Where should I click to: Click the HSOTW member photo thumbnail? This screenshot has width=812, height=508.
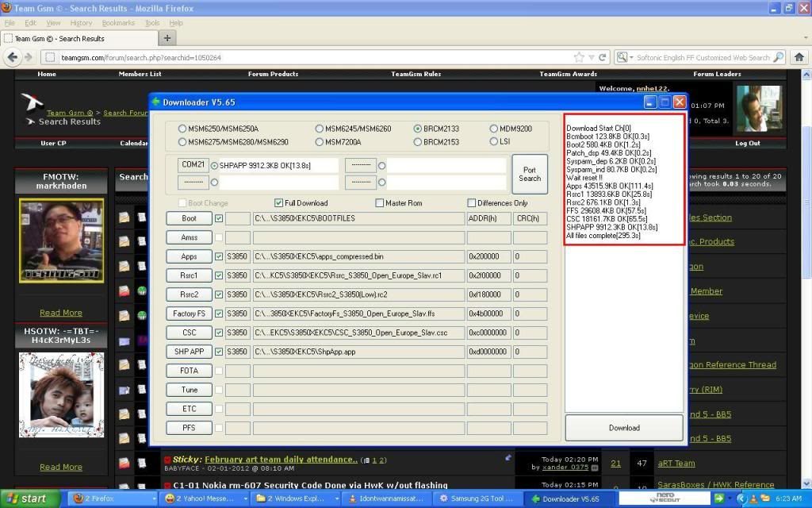[62, 395]
